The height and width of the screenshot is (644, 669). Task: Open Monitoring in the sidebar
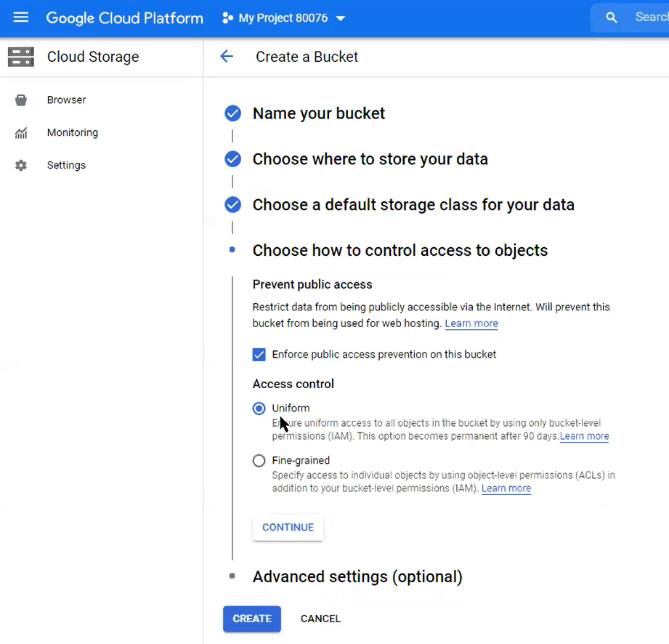(73, 133)
